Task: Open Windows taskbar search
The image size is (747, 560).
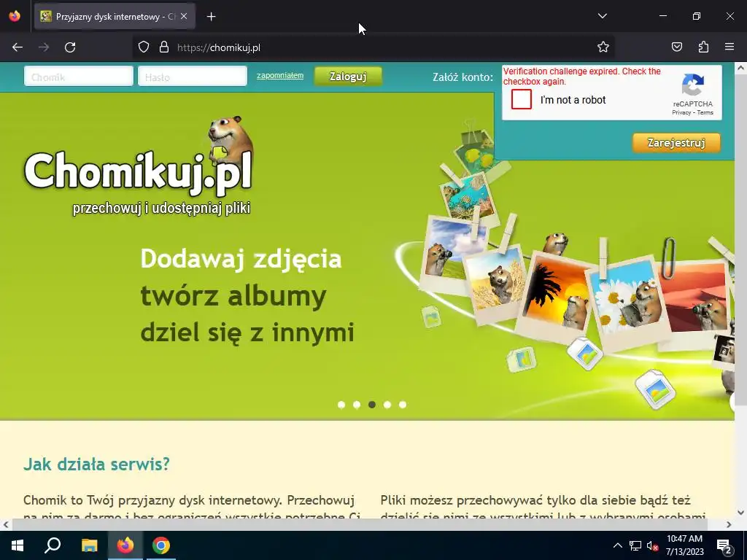Action: (x=53, y=545)
